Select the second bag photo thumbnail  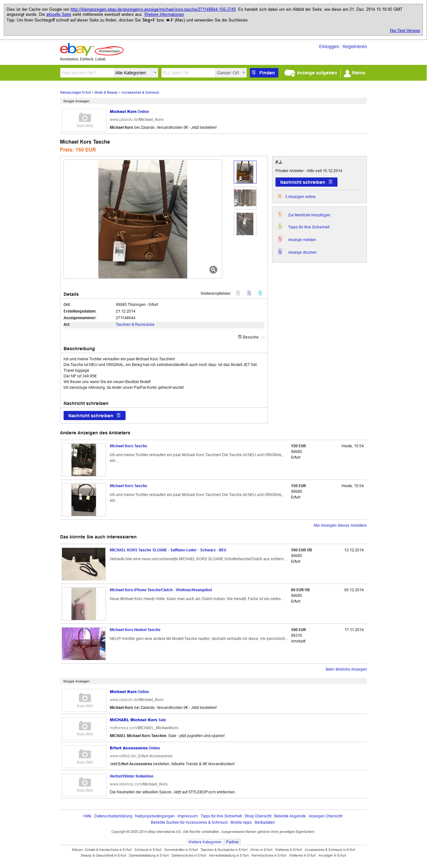coord(245,198)
